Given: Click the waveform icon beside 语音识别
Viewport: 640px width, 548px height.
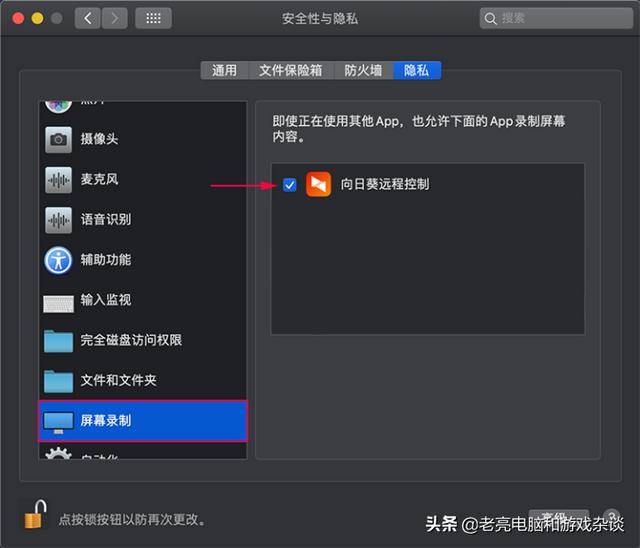Looking at the screenshot, I should 58,220.
